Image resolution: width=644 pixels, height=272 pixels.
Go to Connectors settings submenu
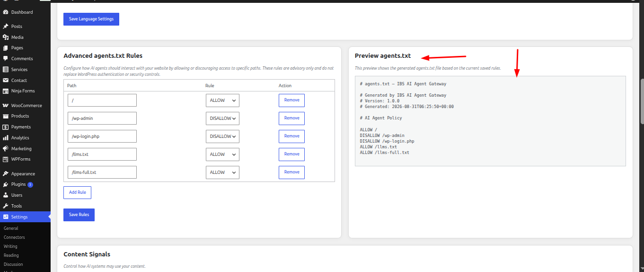(x=14, y=237)
